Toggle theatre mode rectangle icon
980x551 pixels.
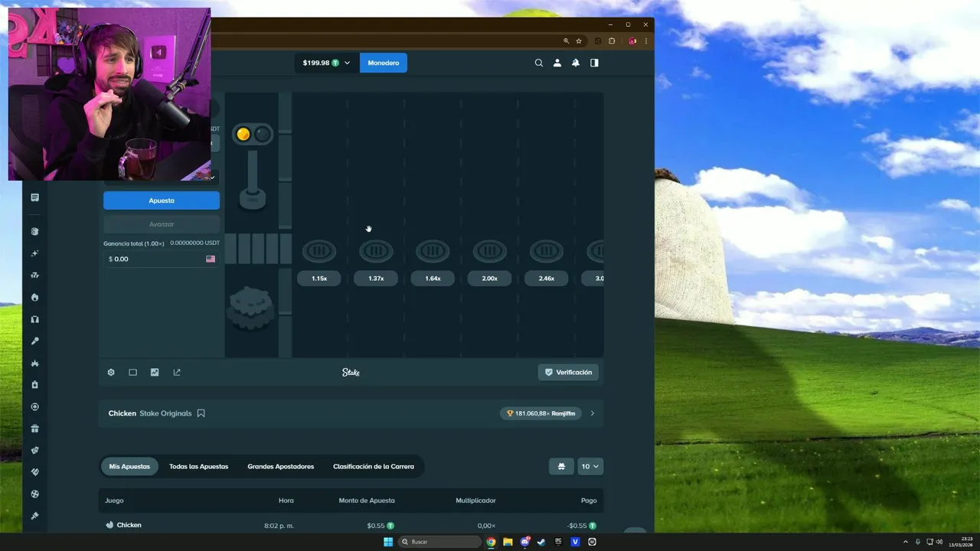[132, 372]
